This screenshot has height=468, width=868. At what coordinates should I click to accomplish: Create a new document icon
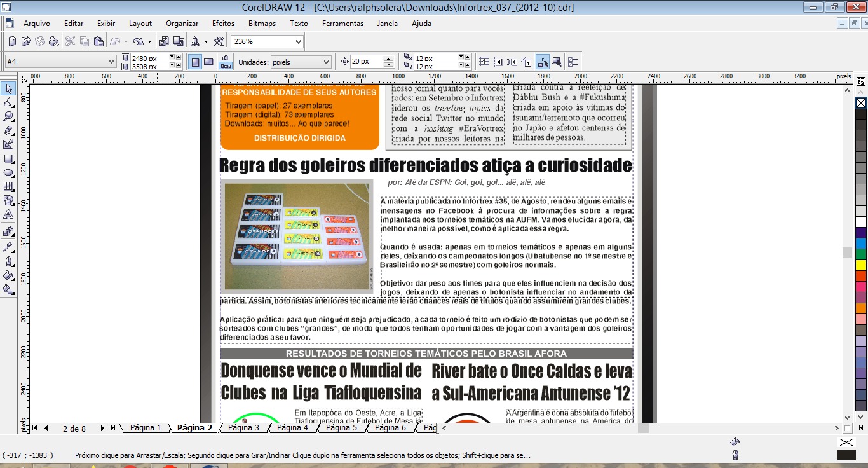tap(12, 41)
